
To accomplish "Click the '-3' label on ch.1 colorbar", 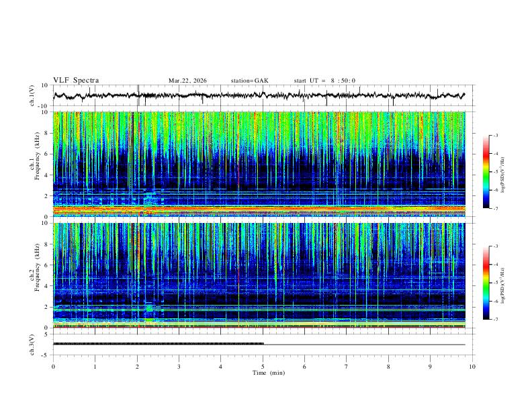I will tap(495, 135).
